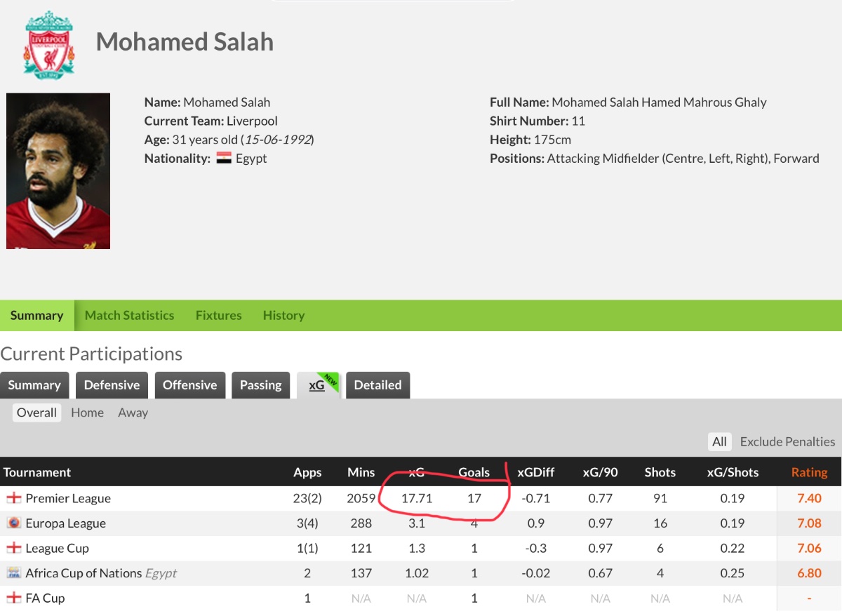The width and height of the screenshot is (842, 616).
Task: Show the Defensive stats tab
Action: 112,385
